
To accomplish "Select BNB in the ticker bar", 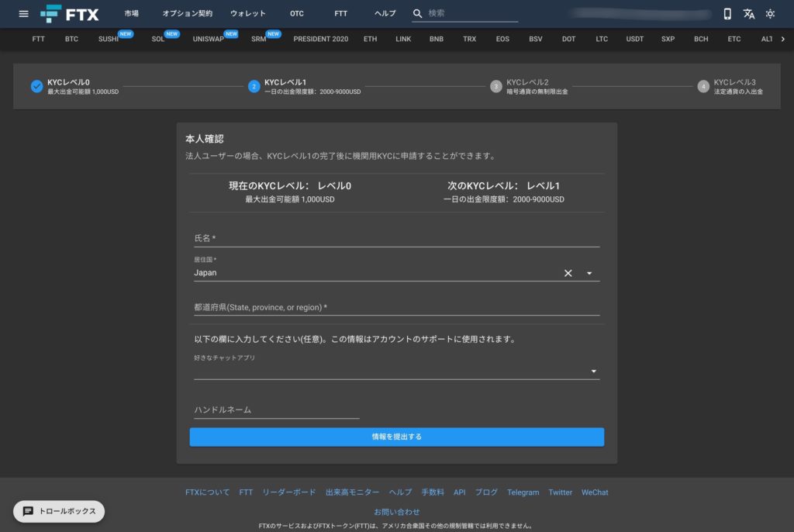I will (x=436, y=39).
